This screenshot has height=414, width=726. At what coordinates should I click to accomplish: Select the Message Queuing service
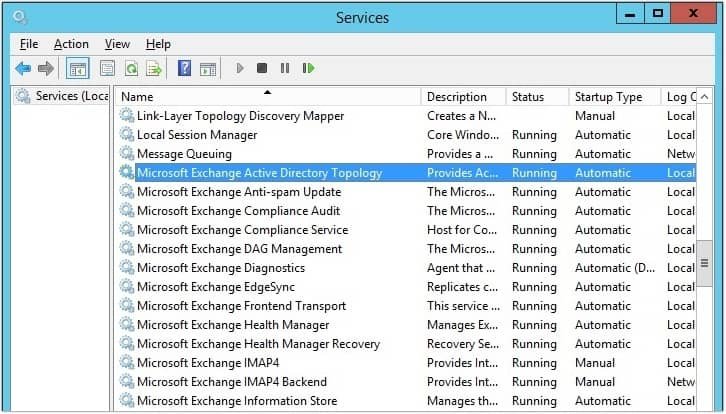pyautogui.click(x=407, y=154)
